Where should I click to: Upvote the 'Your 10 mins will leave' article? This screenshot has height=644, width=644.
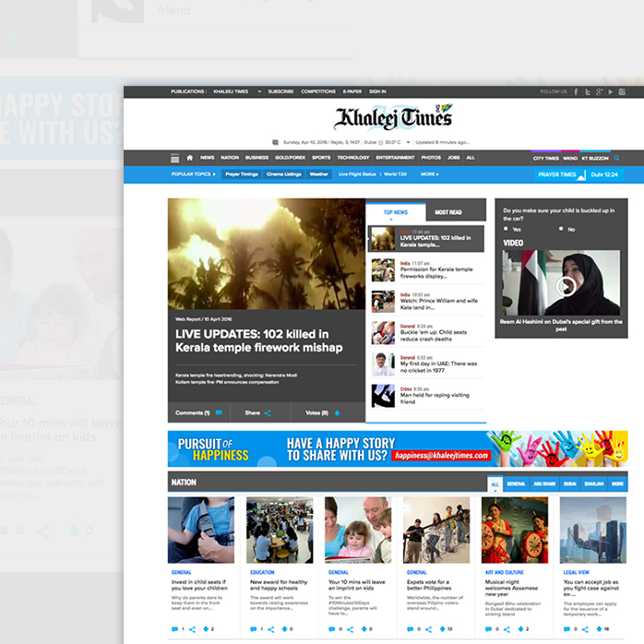point(364,629)
